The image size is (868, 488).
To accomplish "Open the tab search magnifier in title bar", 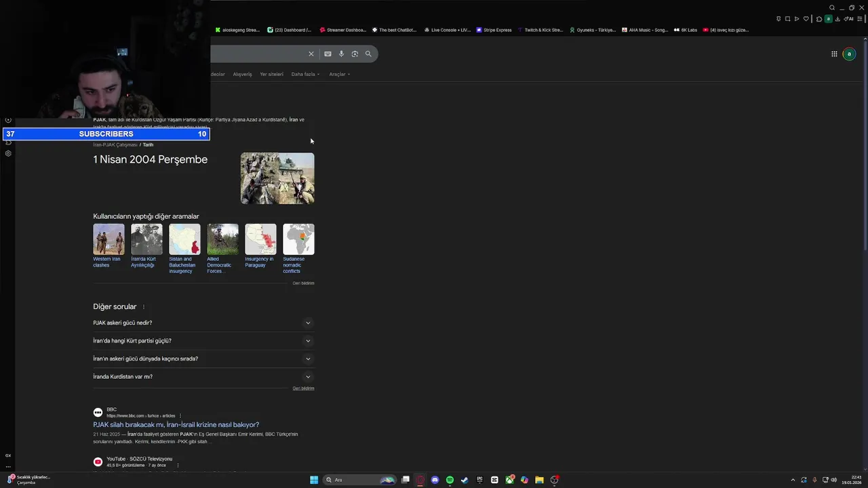I will click(832, 7).
